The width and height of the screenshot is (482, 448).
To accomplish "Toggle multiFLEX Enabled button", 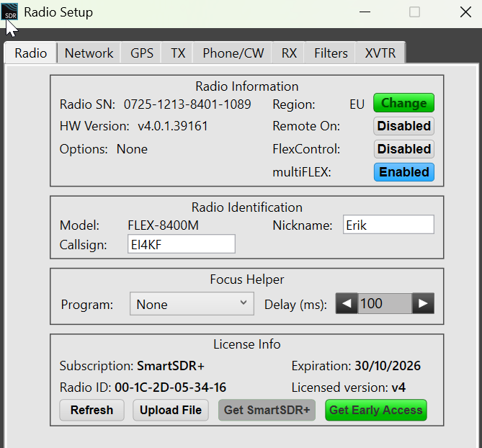I will [x=403, y=172].
